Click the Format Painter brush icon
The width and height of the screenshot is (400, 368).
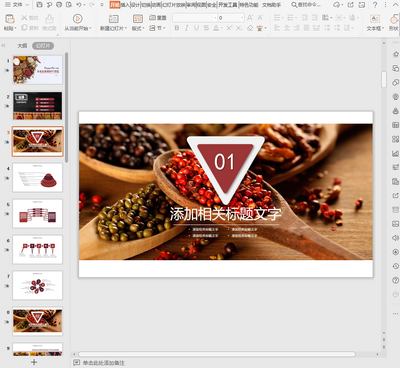pos(49,19)
